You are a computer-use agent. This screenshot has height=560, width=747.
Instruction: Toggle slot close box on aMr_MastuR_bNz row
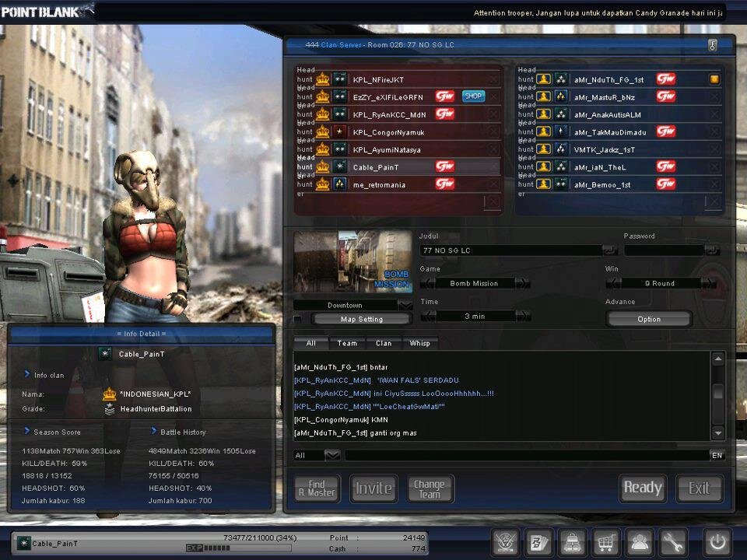[714, 97]
